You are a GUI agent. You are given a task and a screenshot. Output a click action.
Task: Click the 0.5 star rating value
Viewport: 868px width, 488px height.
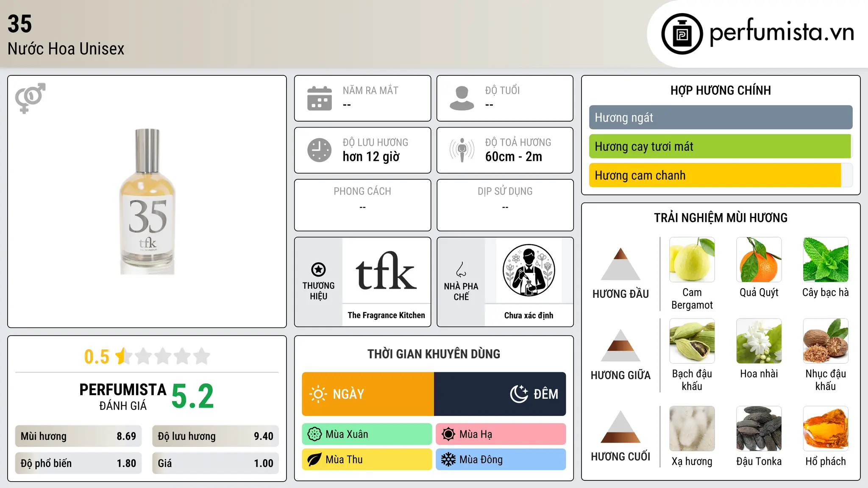tap(97, 357)
